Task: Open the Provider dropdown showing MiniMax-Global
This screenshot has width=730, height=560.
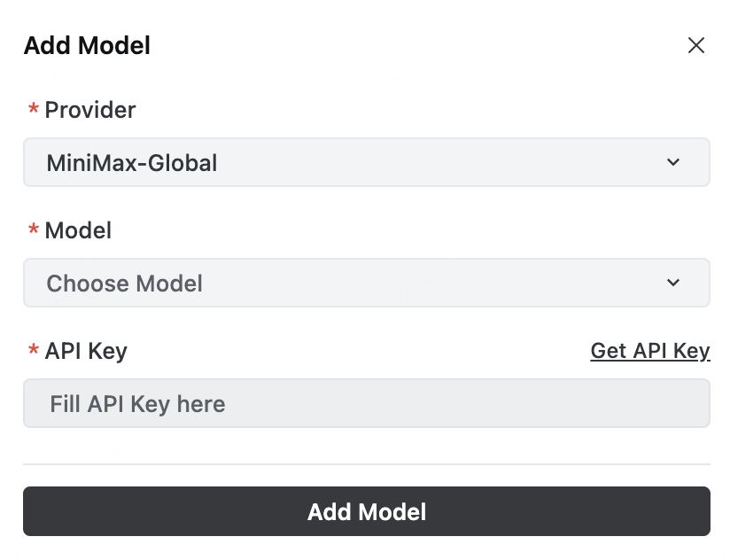Action: click(x=366, y=162)
